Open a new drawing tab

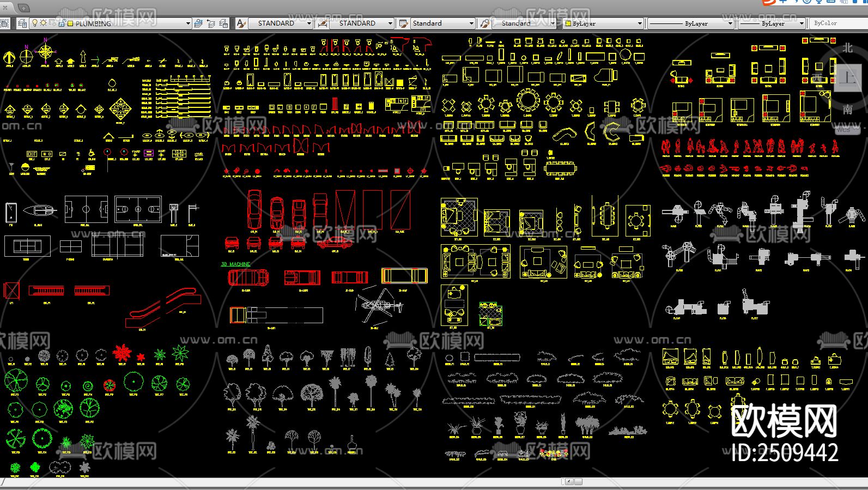point(23,8)
